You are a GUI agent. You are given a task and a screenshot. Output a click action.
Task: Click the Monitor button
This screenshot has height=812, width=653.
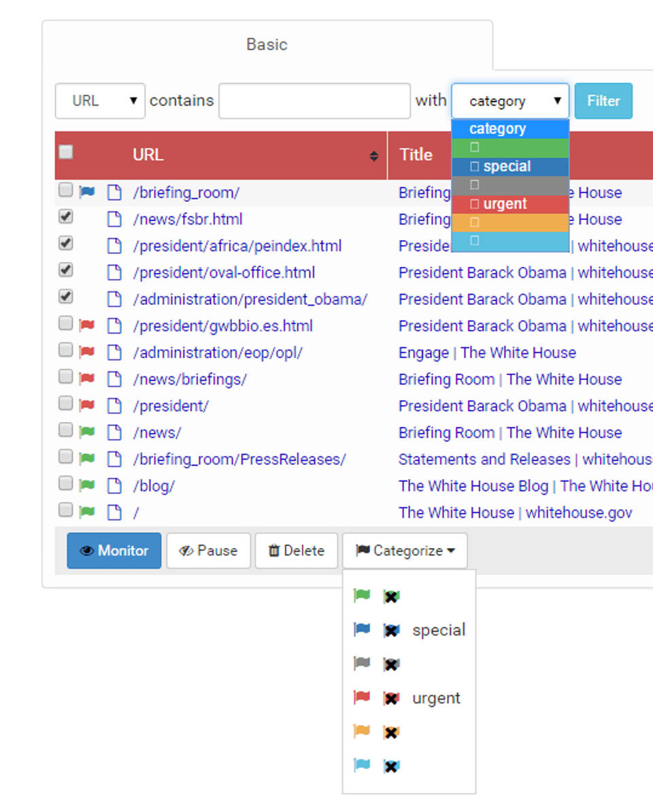coord(114,551)
